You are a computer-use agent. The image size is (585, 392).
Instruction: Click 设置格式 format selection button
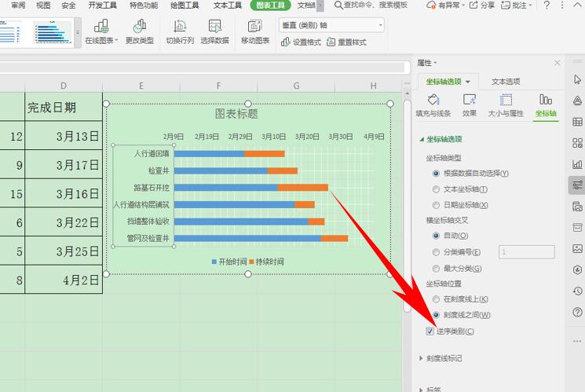[x=301, y=42]
